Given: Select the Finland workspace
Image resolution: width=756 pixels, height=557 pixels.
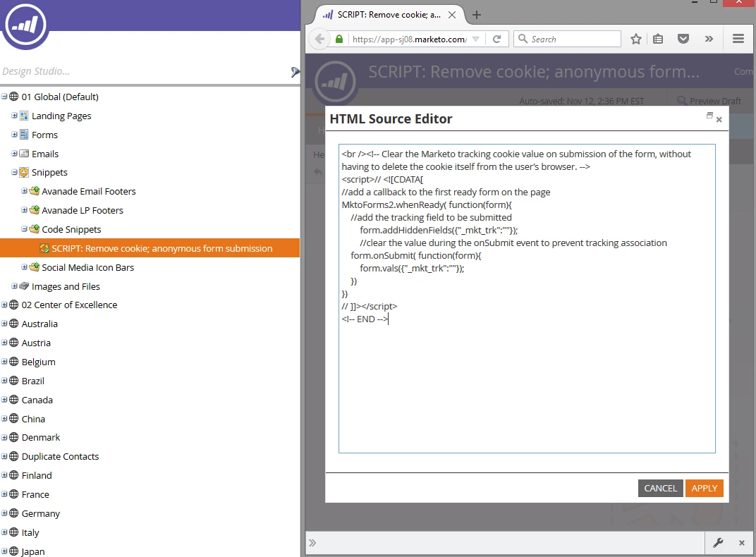Looking at the screenshot, I should tap(37, 475).
